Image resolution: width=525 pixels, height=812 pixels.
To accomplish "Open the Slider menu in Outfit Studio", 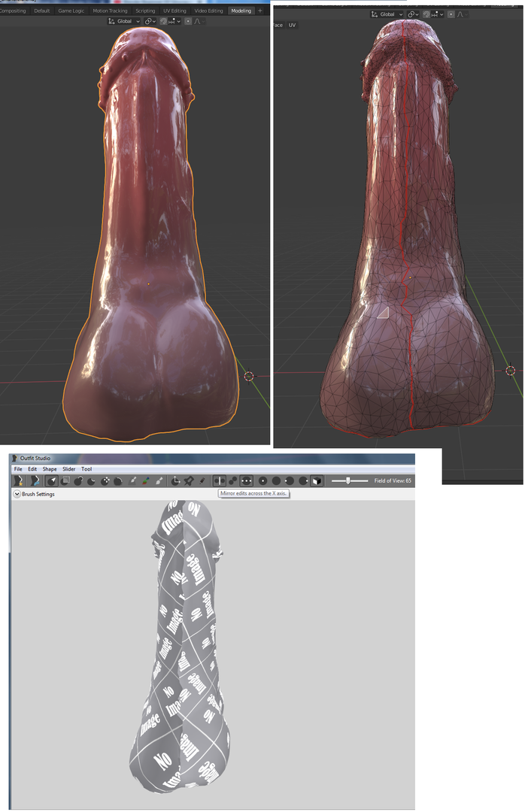I will [69, 469].
